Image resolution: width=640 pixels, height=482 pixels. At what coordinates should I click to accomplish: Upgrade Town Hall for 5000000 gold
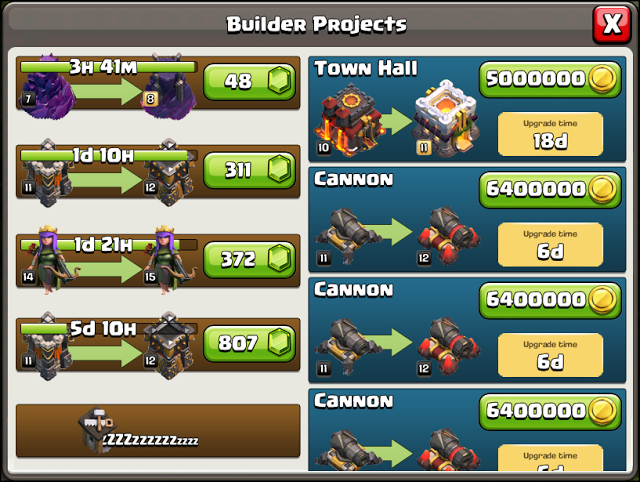point(550,79)
